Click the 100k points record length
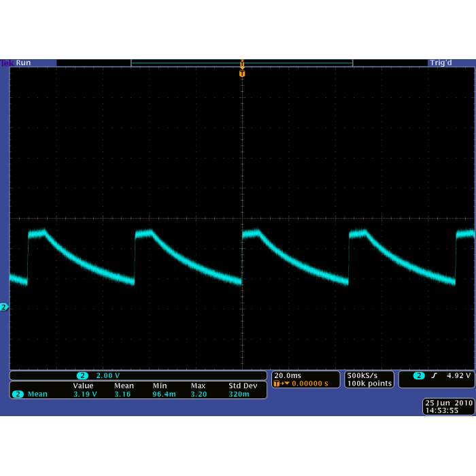The height and width of the screenshot is (476, 476). click(x=369, y=384)
